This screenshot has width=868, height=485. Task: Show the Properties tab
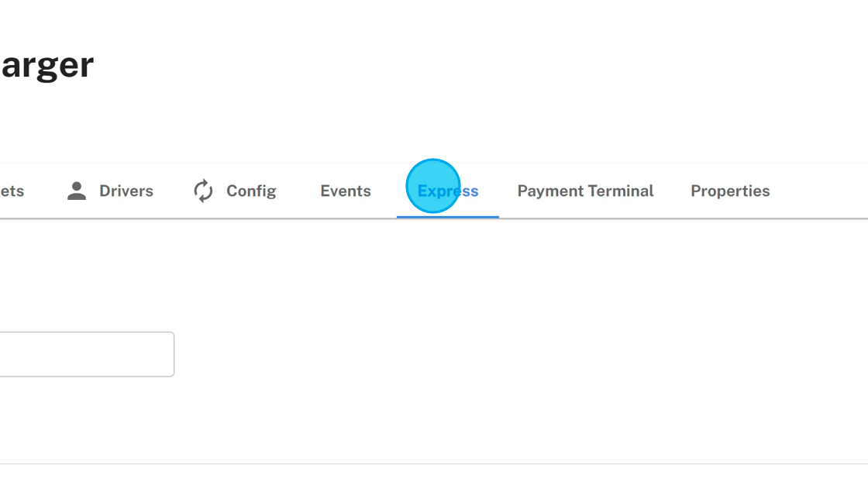tap(730, 191)
